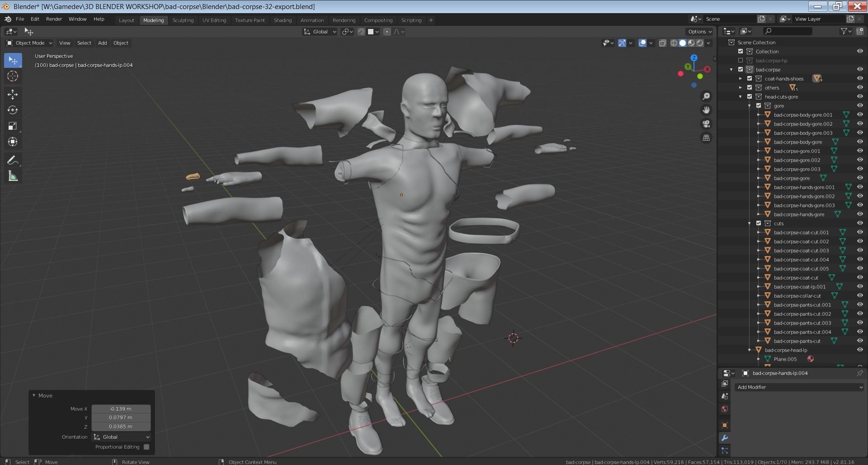The image size is (868, 465).
Task: Open the Object properties tab icon
Action: coord(725,425)
